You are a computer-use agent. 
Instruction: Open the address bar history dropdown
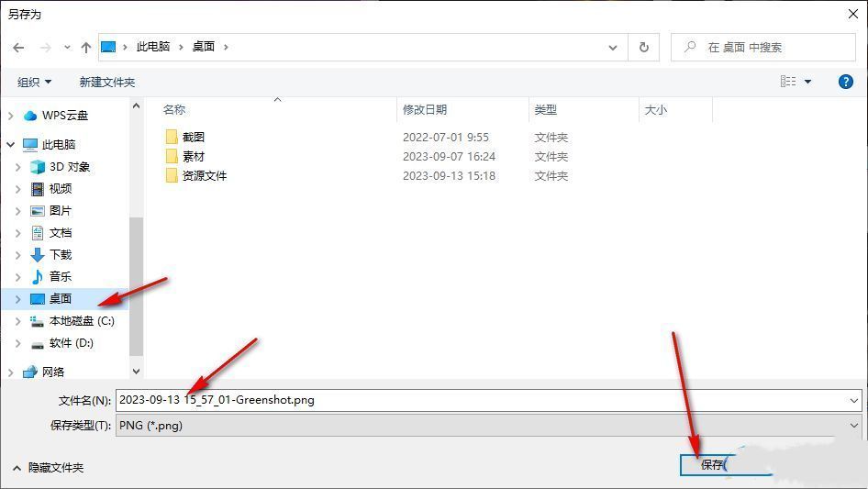click(x=613, y=48)
